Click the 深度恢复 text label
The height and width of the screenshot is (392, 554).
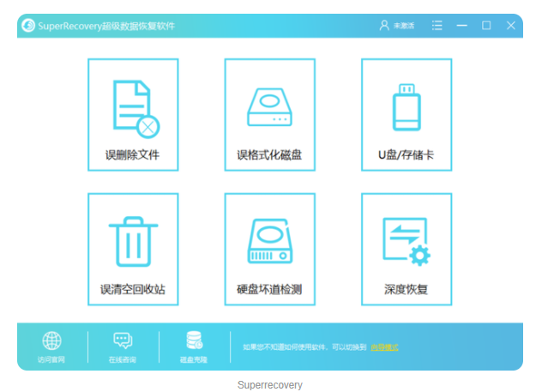(406, 290)
